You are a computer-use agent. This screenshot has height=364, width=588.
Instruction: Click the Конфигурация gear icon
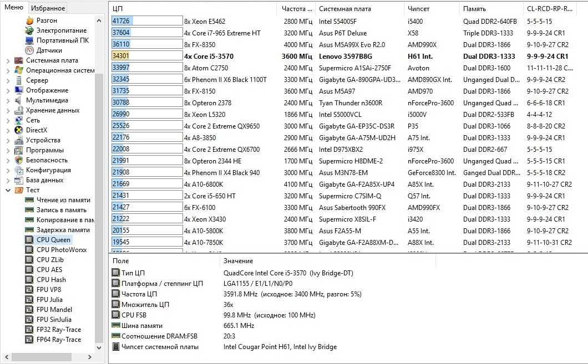(19, 171)
